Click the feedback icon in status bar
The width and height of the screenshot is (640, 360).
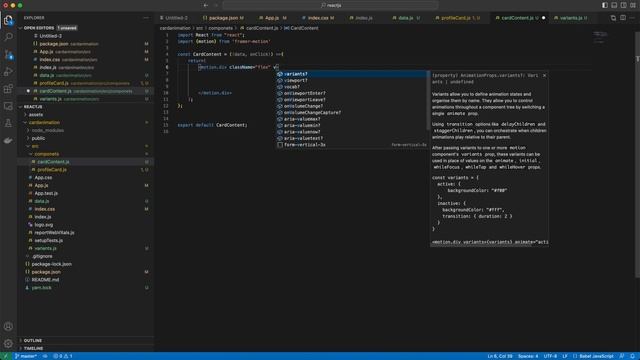[x=622, y=356]
